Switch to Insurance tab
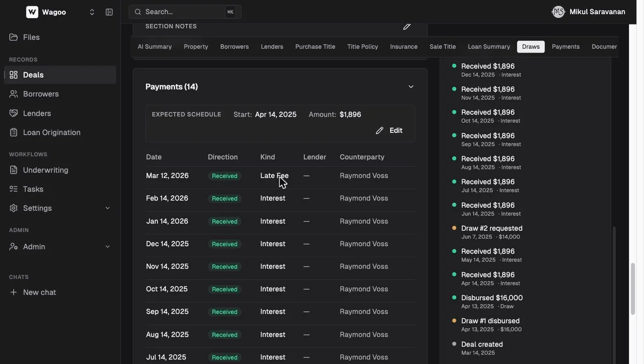644x364 pixels. tap(404, 46)
